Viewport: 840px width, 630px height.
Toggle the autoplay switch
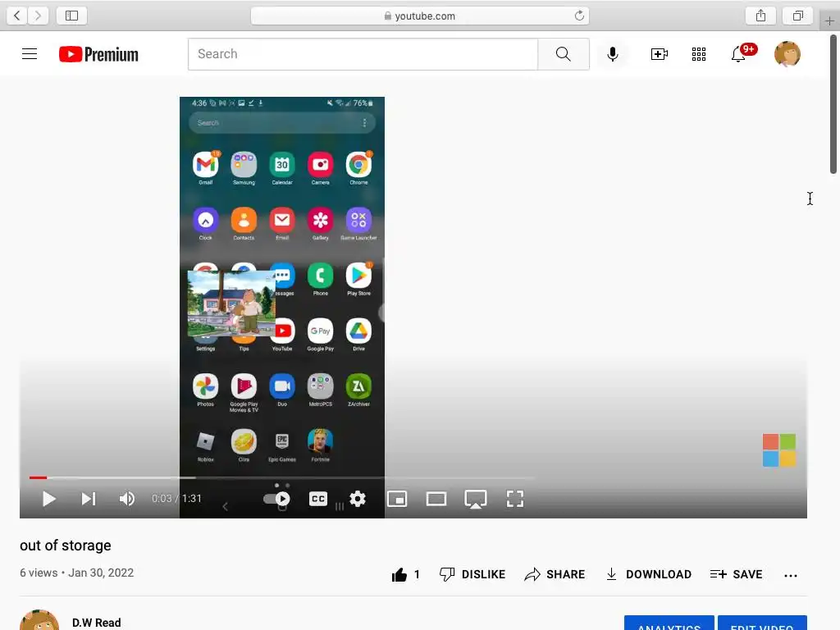click(x=277, y=499)
